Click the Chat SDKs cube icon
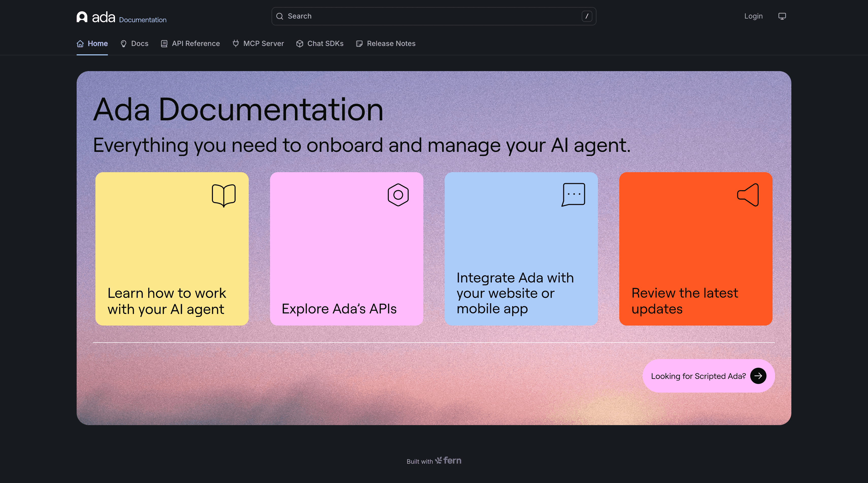 [299, 43]
